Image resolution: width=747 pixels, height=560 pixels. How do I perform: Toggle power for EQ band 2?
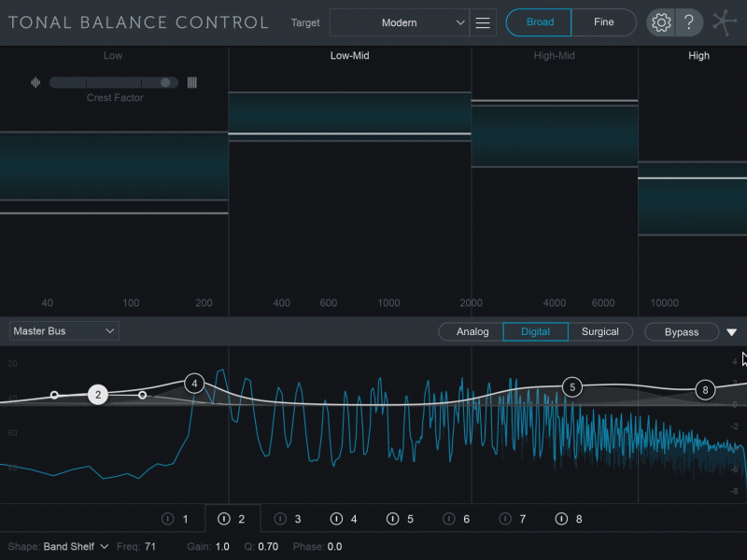click(x=224, y=519)
